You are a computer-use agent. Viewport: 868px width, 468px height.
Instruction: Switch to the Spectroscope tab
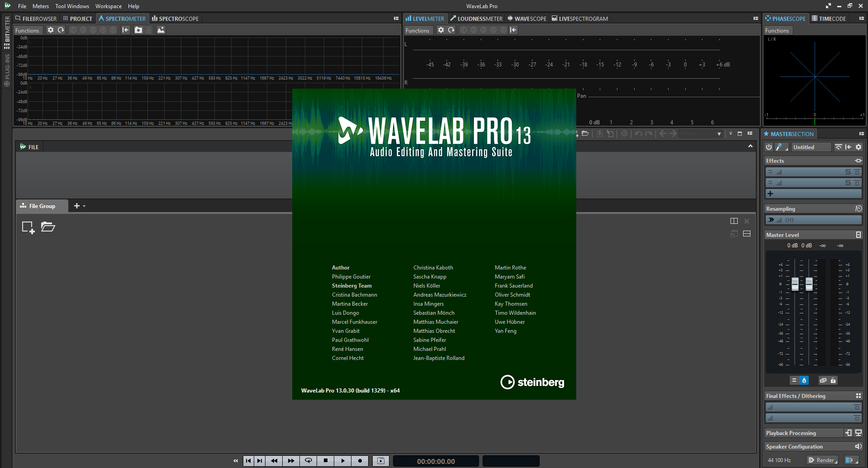click(x=175, y=19)
